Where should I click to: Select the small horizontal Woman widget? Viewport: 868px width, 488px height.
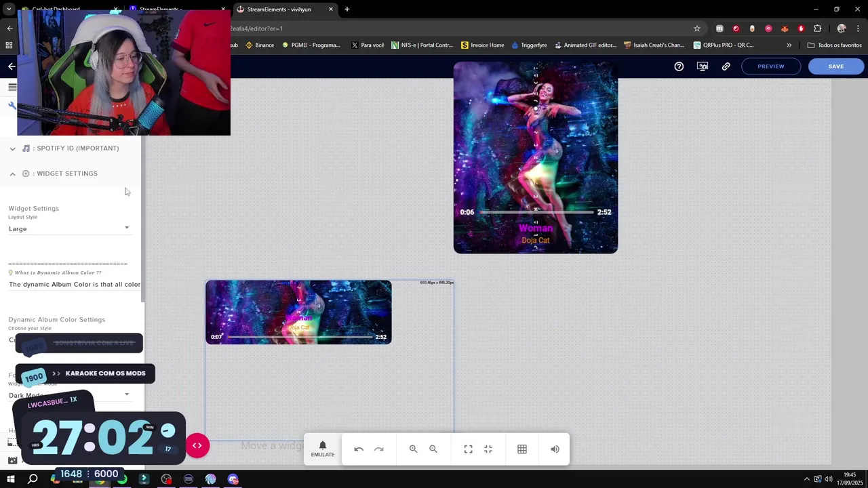[298, 312]
